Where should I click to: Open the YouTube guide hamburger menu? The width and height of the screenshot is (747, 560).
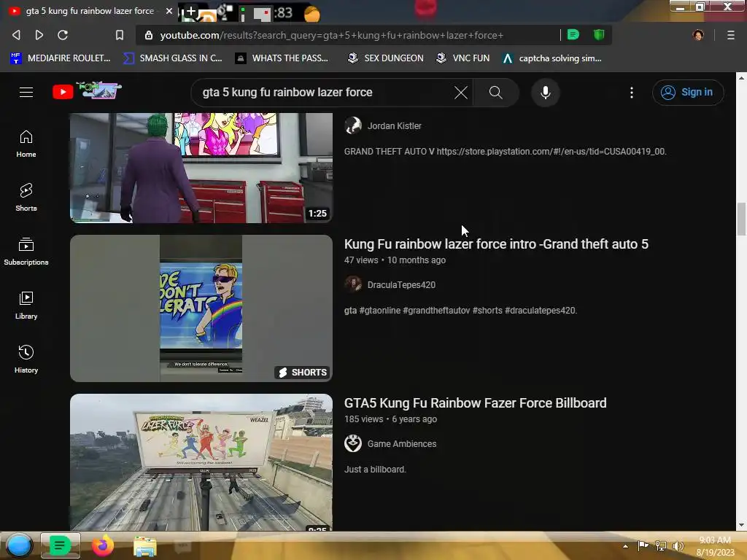click(26, 93)
